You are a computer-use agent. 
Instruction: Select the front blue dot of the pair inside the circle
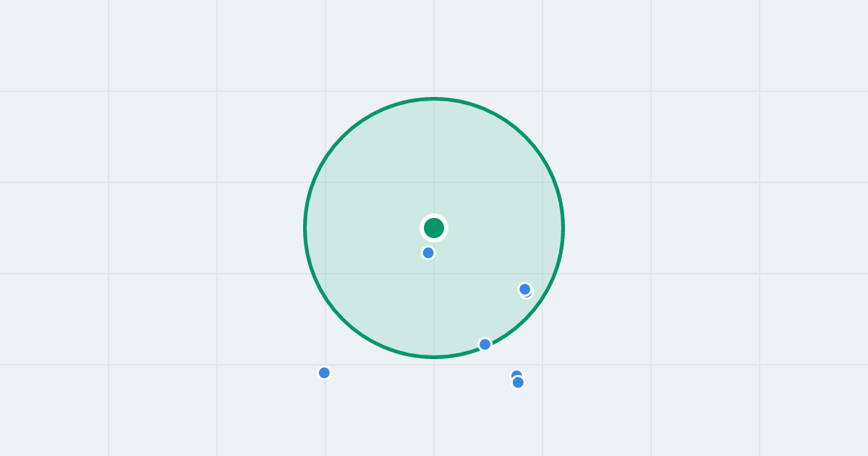[x=525, y=289]
